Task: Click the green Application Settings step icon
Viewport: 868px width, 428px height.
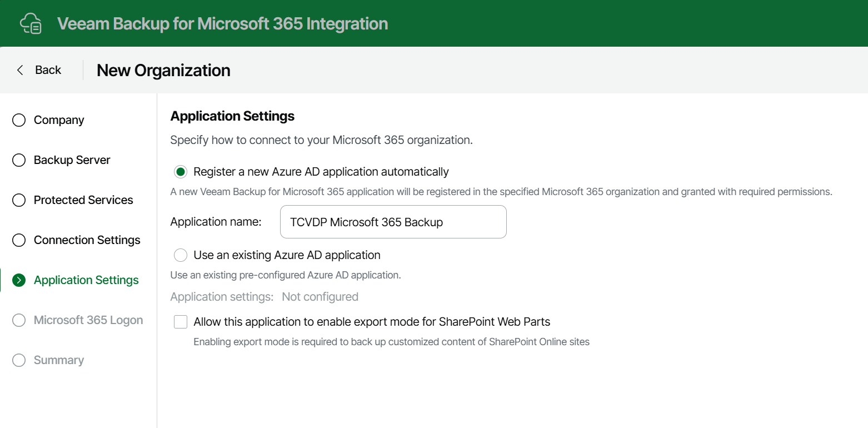Action: pyautogui.click(x=19, y=281)
